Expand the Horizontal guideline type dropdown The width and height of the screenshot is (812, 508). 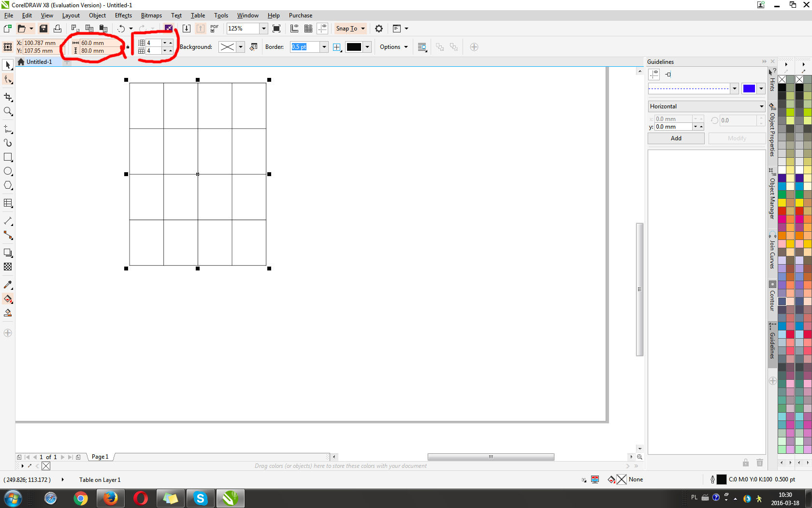coord(761,106)
